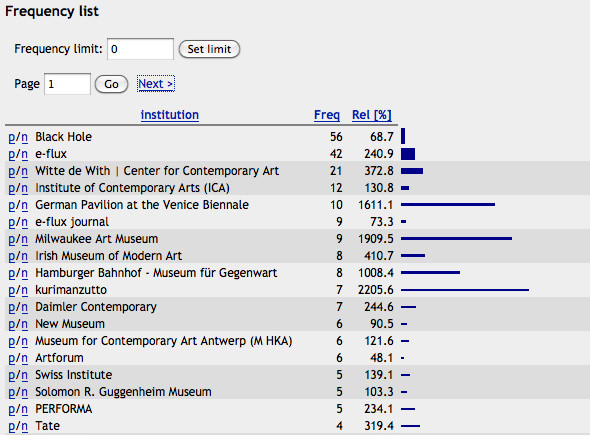Click the n link for M HKA Antwerp row
The height and width of the screenshot is (435, 590).
[24, 341]
